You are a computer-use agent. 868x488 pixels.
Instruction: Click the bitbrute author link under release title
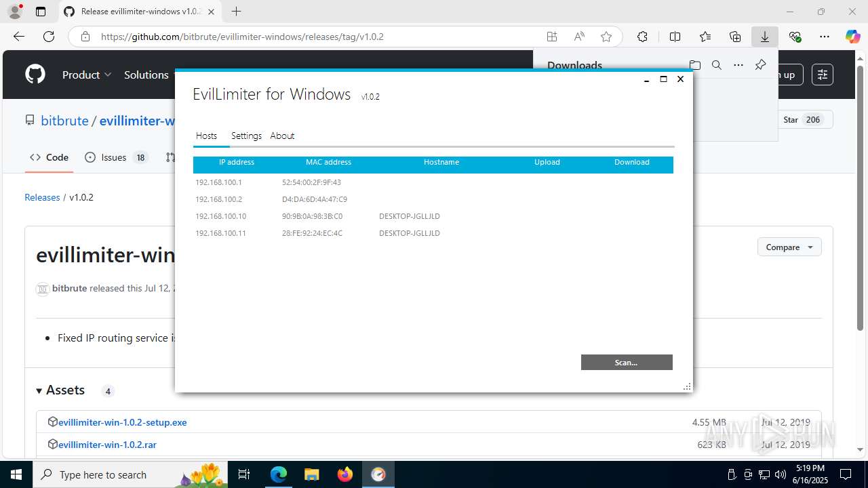pyautogui.click(x=70, y=288)
